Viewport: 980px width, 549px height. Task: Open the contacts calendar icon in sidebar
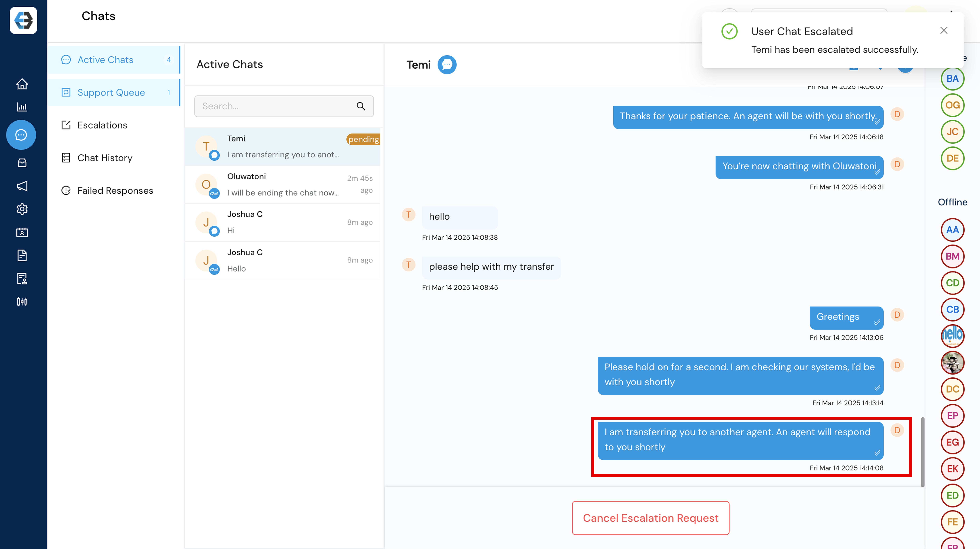[22, 232]
